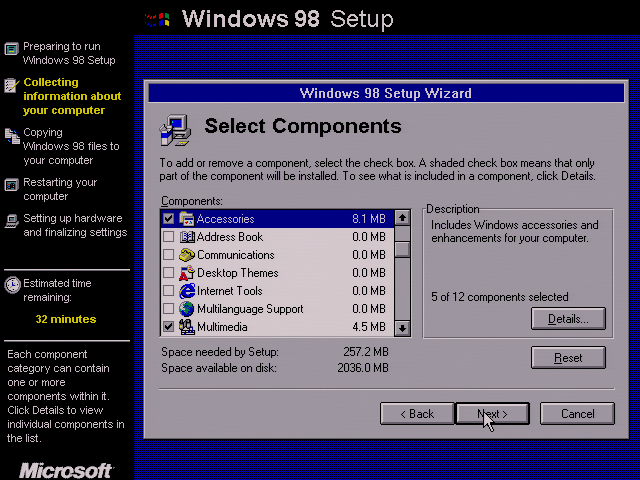This screenshot has width=640, height=480.
Task: Click the Select Components computer icon
Action: pos(175,130)
